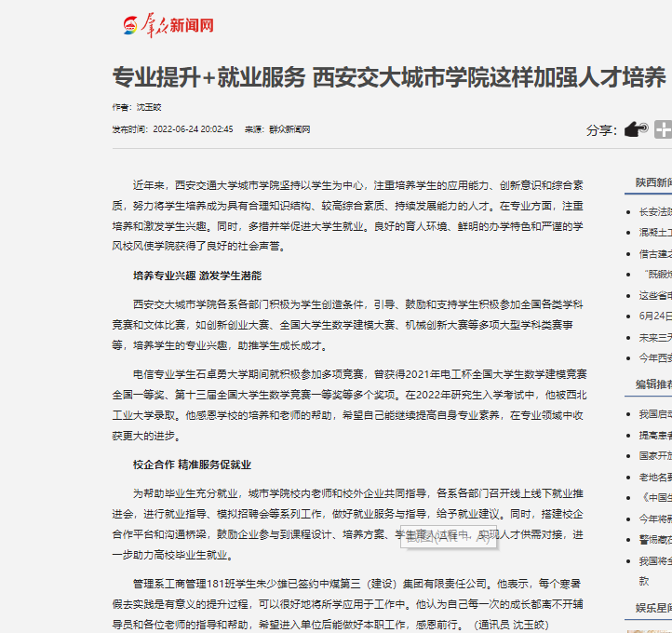The width and height of the screenshot is (672, 633).
Task: Open more share options plus icon
Action: point(664,129)
